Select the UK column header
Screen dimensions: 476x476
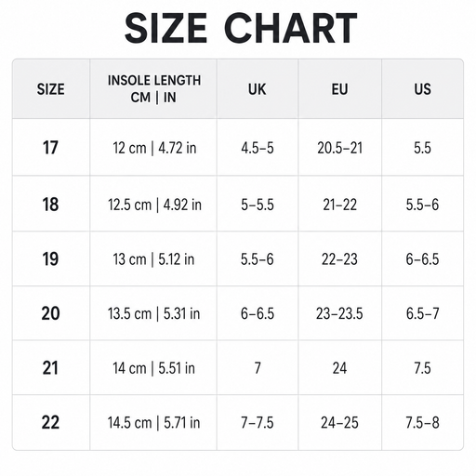tap(257, 89)
